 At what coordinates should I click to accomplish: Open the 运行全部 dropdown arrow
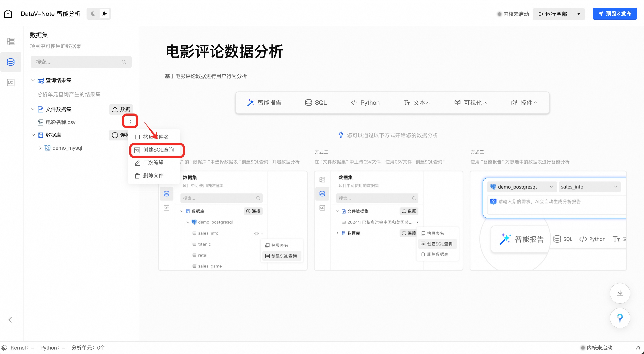coord(578,14)
